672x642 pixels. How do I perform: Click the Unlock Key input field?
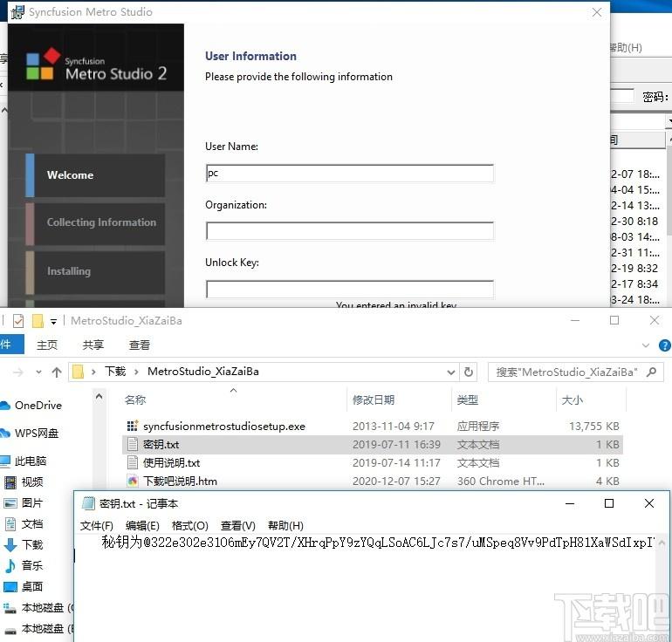click(349, 289)
